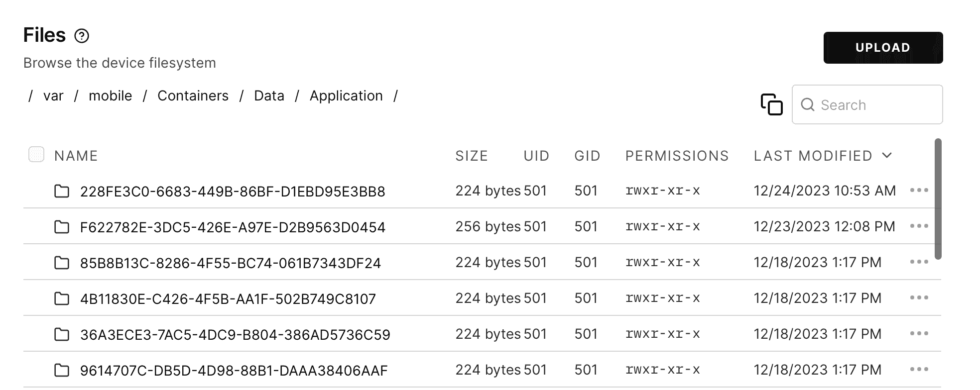This screenshot has height=390, width=980.
Task: Sort the file list by SIZE column
Action: pyautogui.click(x=471, y=156)
